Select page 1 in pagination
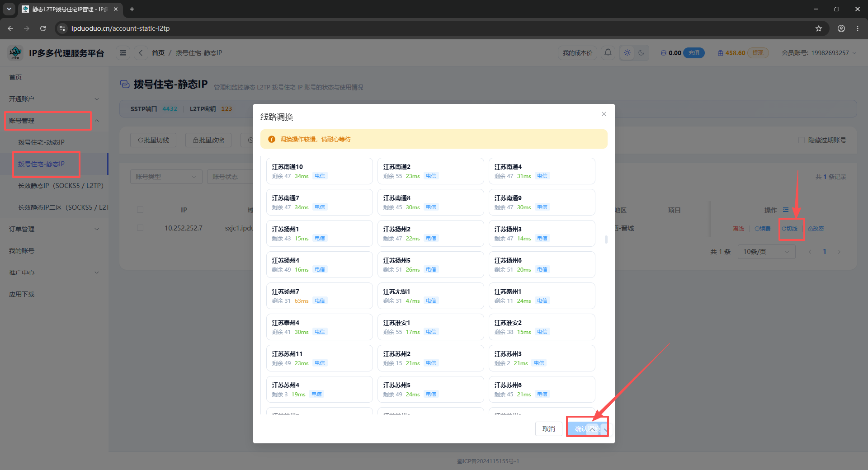This screenshot has height=470, width=868. (x=825, y=252)
